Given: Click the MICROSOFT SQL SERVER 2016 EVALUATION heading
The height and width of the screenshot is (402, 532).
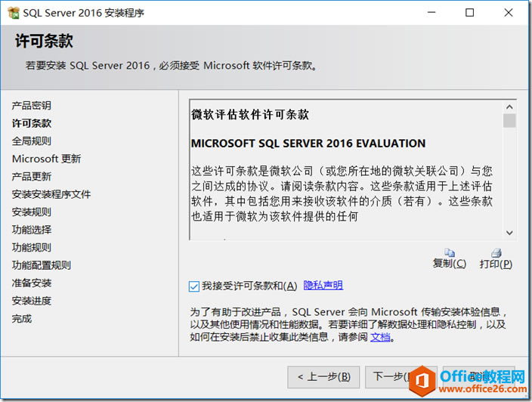Looking at the screenshot, I should tap(308, 144).
